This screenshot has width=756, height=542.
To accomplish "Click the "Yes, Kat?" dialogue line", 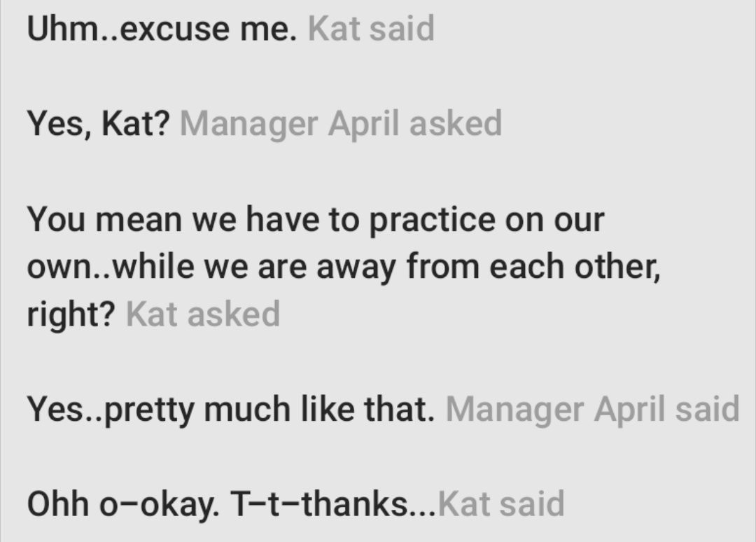I will coord(98,125).
